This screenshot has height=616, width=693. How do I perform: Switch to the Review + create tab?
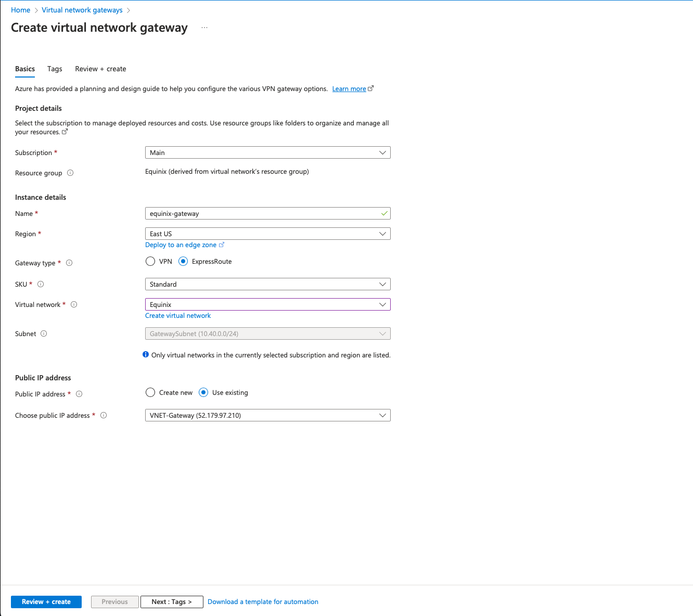point(100,69)
